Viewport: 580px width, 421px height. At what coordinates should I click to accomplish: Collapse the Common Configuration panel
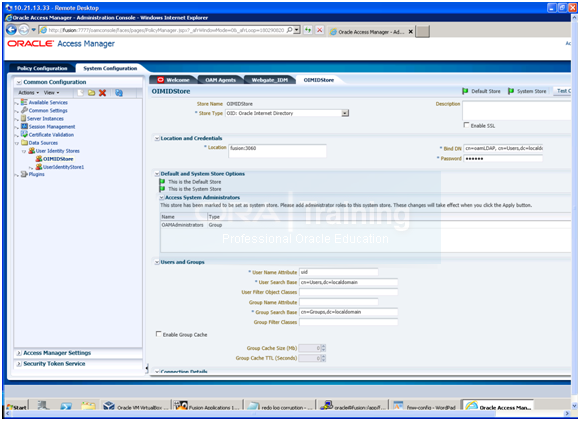pos(19,82)
